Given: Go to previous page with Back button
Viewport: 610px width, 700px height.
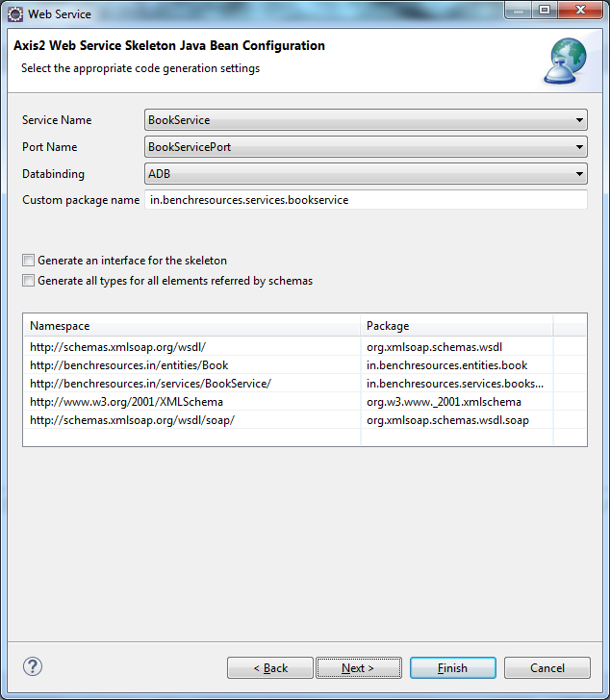Looking at the screenshot, I should 270,668.
